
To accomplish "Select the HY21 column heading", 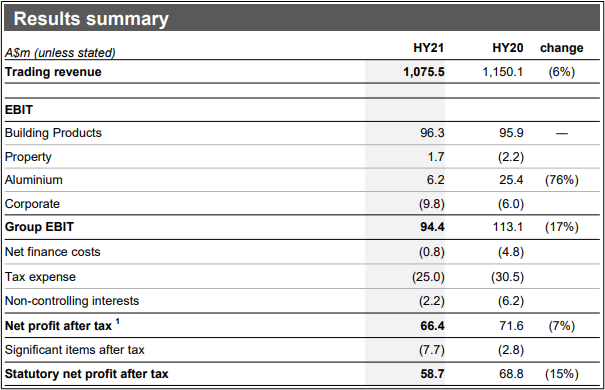I will pos(428,48).
